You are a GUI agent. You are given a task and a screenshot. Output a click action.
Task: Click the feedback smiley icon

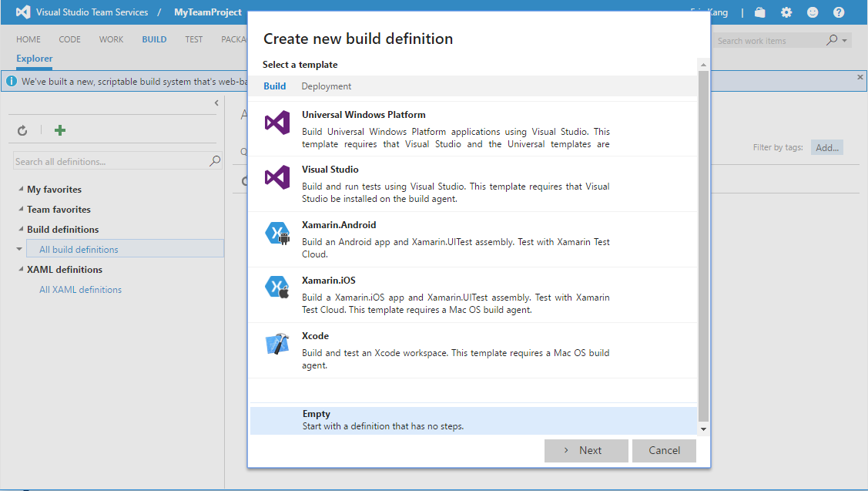812,12
